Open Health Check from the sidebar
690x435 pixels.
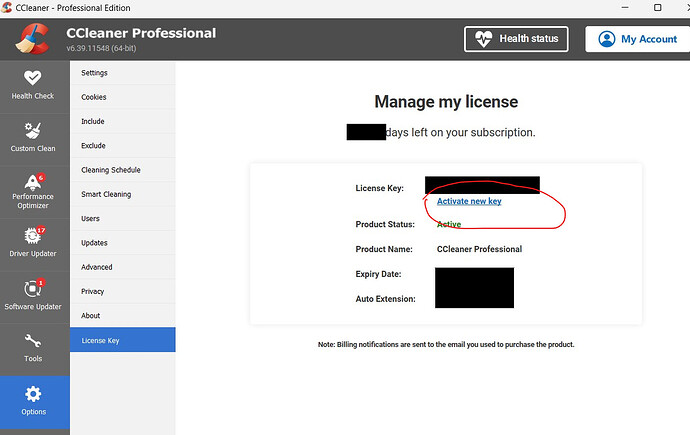point(33,84)
